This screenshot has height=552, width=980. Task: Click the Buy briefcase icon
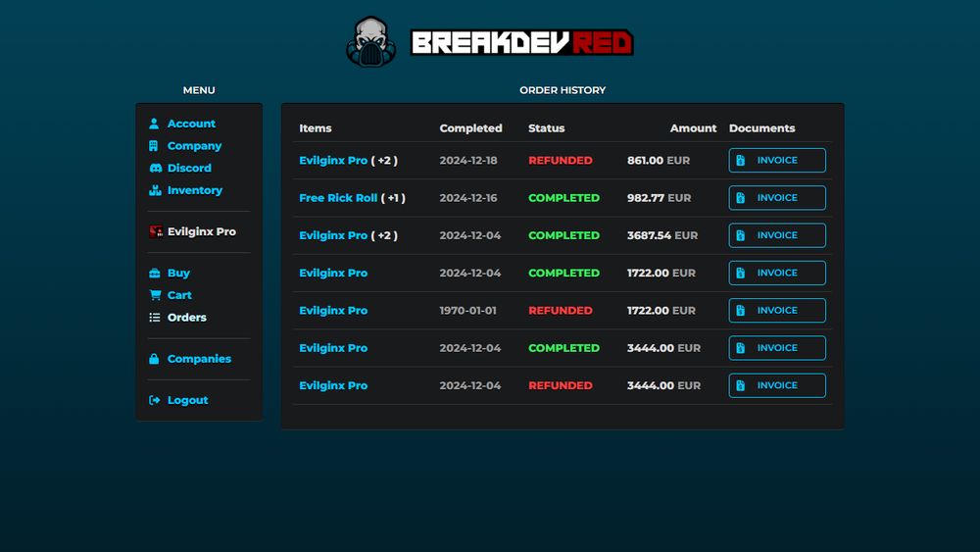(x=155, y=274)
